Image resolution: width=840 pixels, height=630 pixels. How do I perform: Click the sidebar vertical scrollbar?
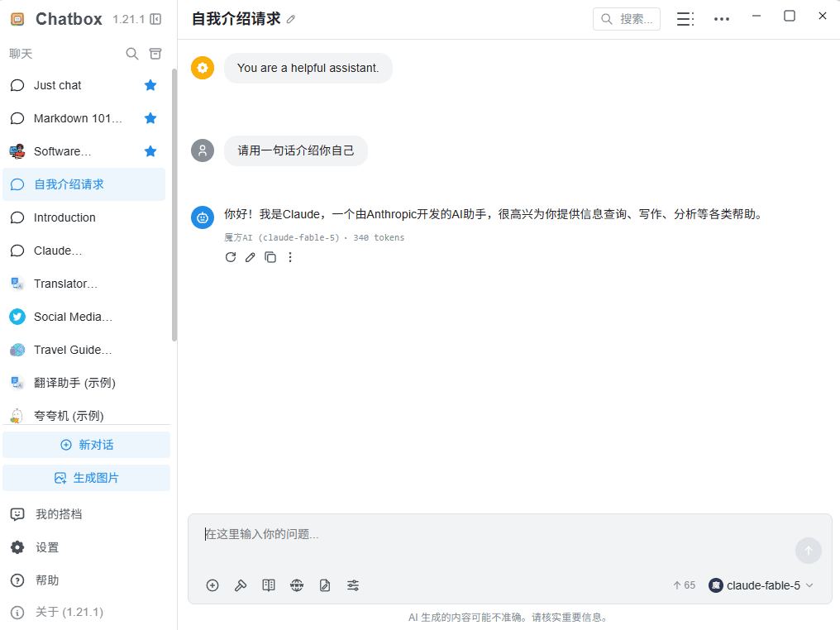point(174,205)
